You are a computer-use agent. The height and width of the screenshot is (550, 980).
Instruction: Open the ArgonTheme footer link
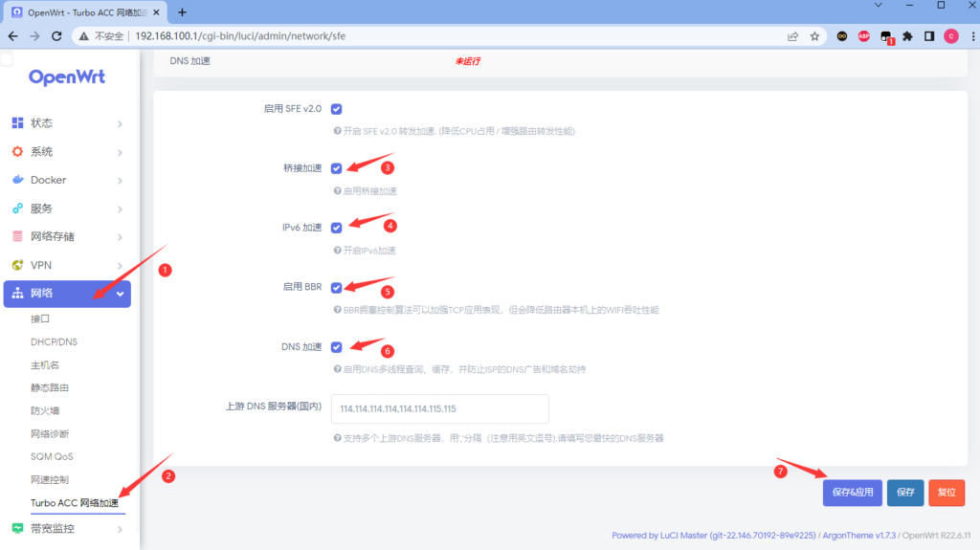pos(858,535)
